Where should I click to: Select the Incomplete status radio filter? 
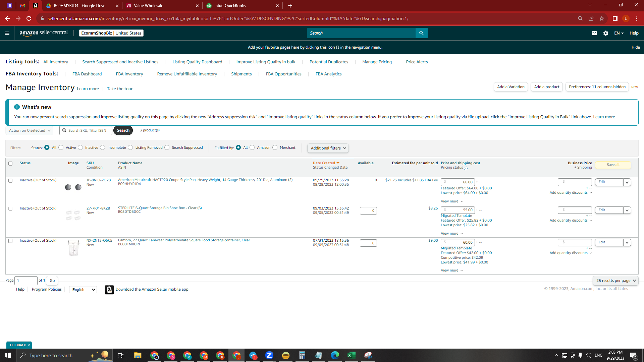click(103, 147)
